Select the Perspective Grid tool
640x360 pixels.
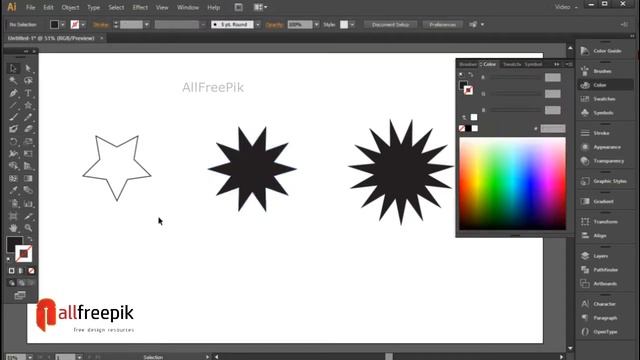[28, 166]
